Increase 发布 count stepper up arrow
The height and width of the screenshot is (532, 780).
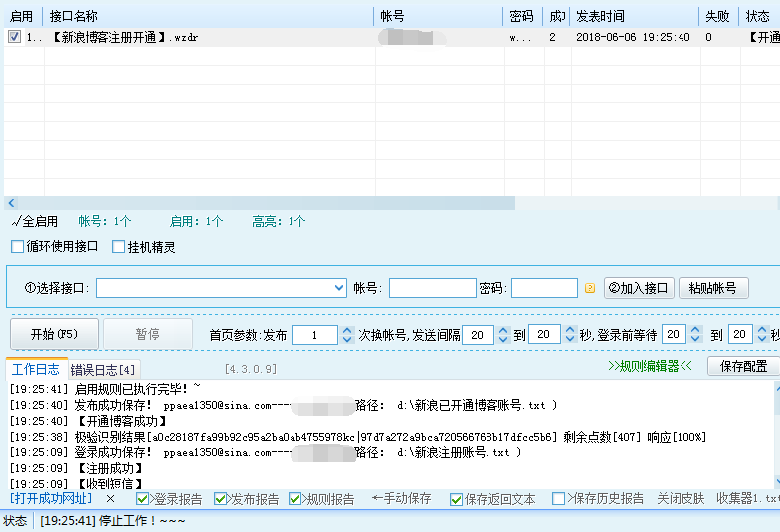click(348, 330)
